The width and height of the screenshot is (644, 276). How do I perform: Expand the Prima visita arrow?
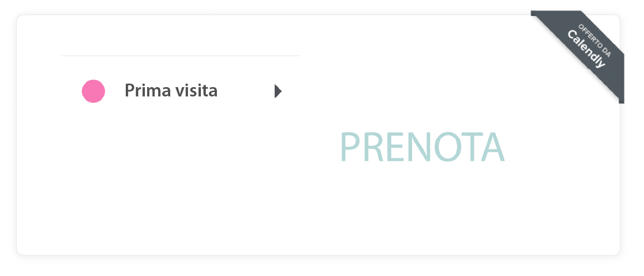point(278,91)
